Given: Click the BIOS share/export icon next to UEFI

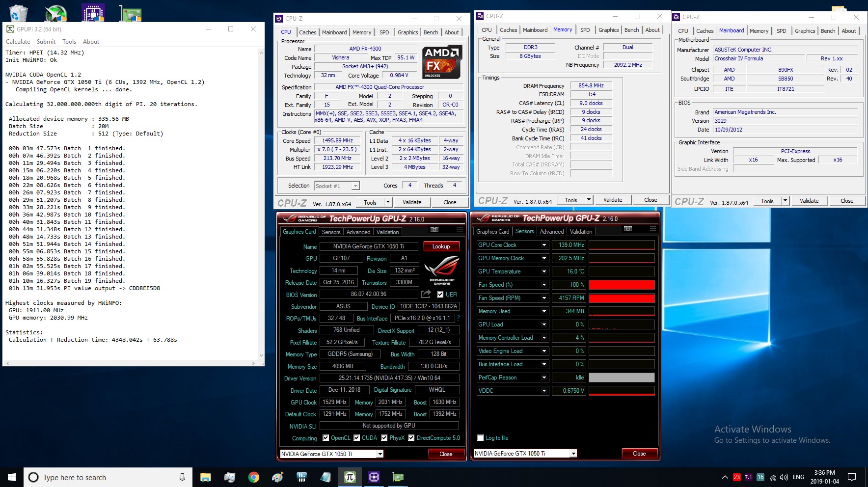Looking at the screenshot, I should [x=426, y=294].
